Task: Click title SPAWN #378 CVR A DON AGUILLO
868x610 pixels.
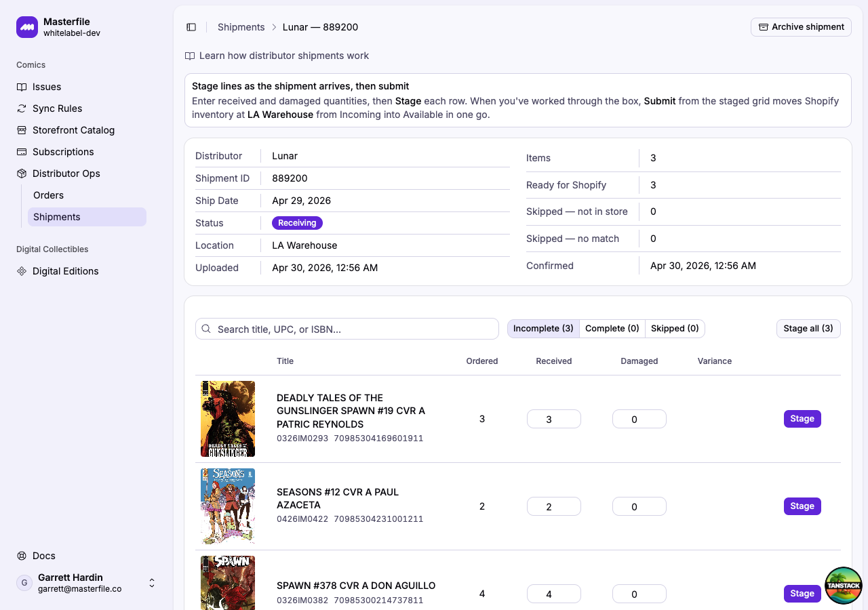Action: [x=356, y=586]
